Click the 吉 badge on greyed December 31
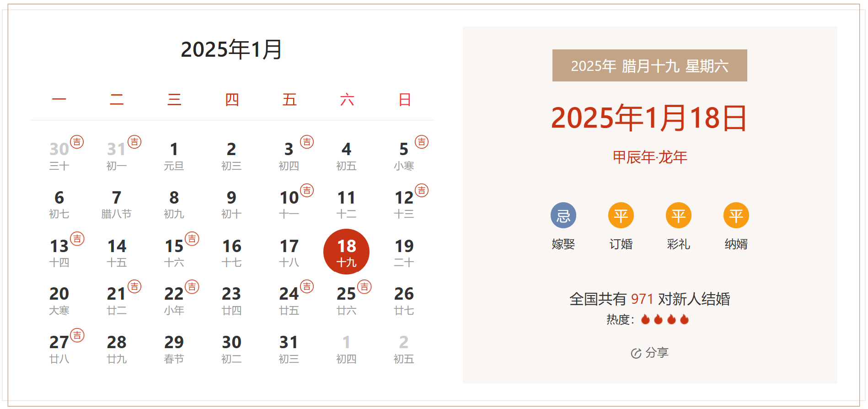 (x=134, y=142)
